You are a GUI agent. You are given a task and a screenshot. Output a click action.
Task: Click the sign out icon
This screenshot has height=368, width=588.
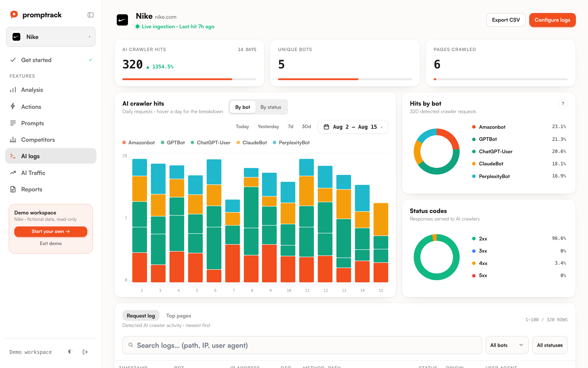[x=85, y=352]
